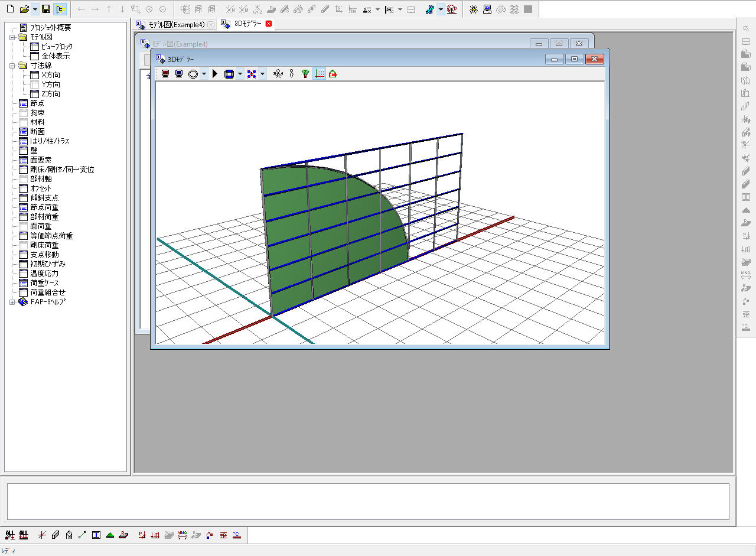Click the computer monitor icon in main toolbar
The height and width of the screenshot is (556, 756).
(487, 9)
